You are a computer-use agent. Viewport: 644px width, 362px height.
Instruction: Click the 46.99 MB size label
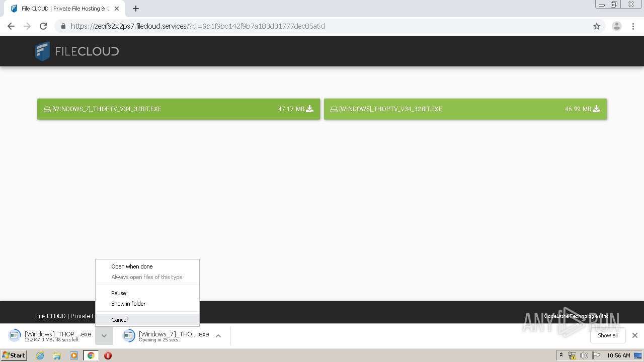578,109
